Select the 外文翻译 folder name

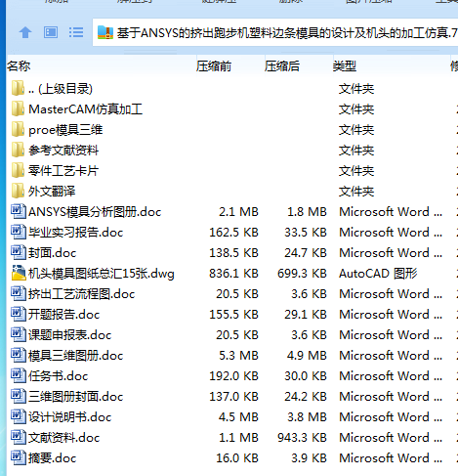click(x=52, y=192)
